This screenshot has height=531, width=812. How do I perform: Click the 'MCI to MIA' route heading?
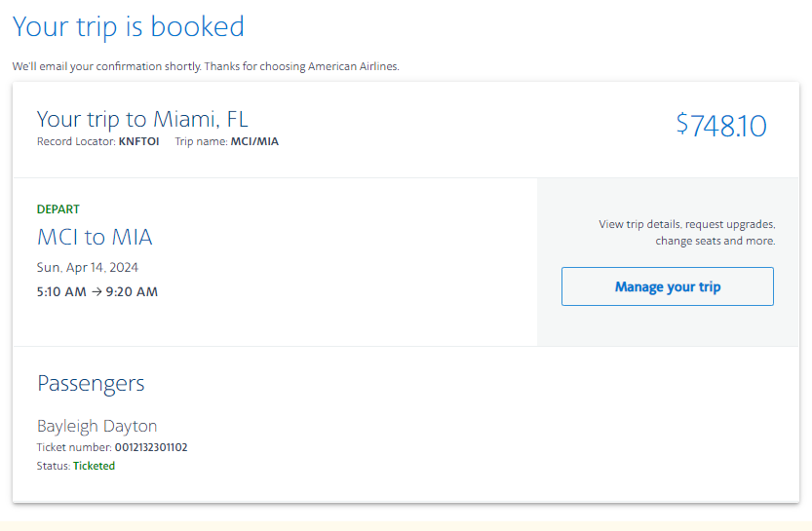click(x=95, y=237)
